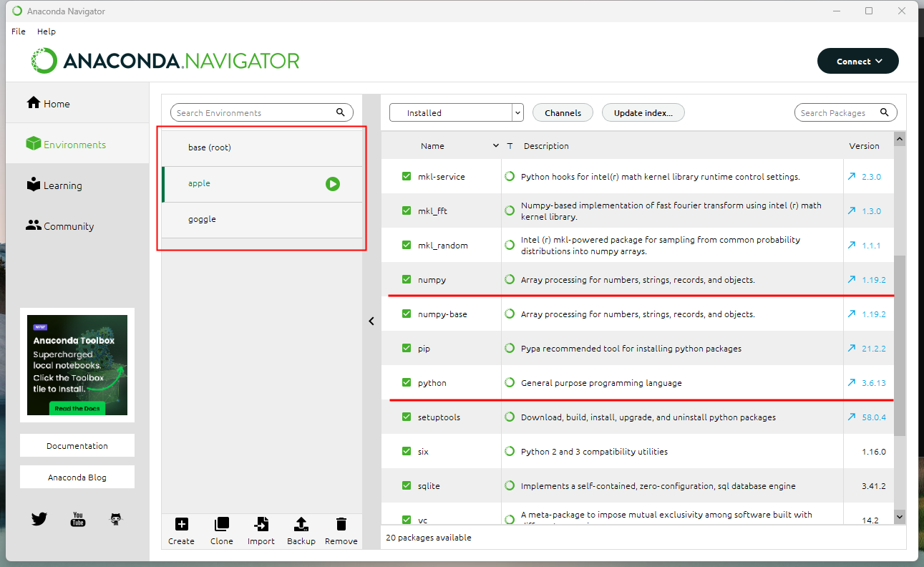The width and height of the screenshot is (924, 567).
Task: Click the Anaconda Toolbox ad thumbnail
Action: 77,365
